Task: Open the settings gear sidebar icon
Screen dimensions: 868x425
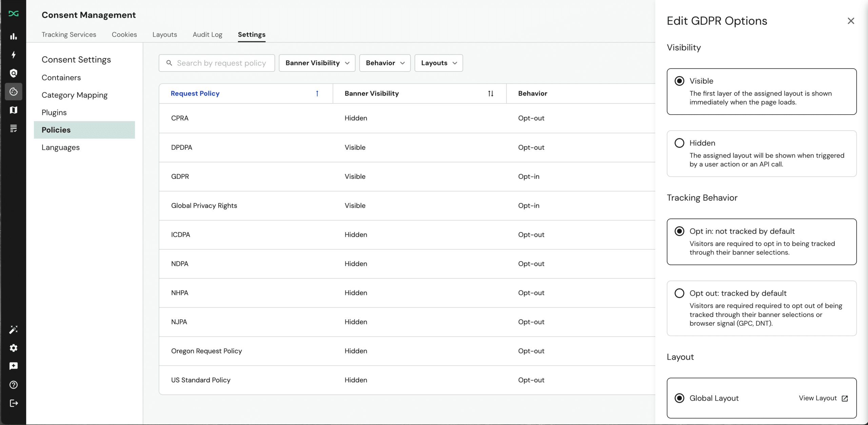Action: coord(14,348)
